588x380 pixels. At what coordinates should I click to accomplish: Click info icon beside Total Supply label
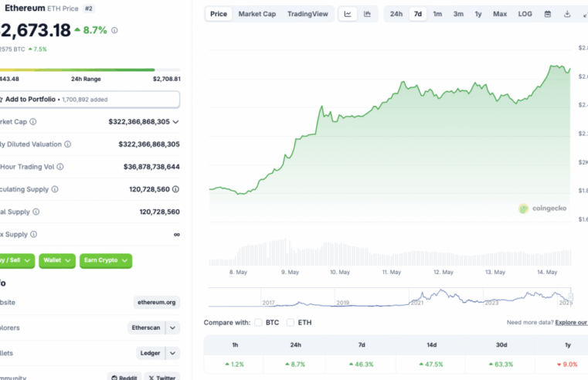[x=36, y=212]
